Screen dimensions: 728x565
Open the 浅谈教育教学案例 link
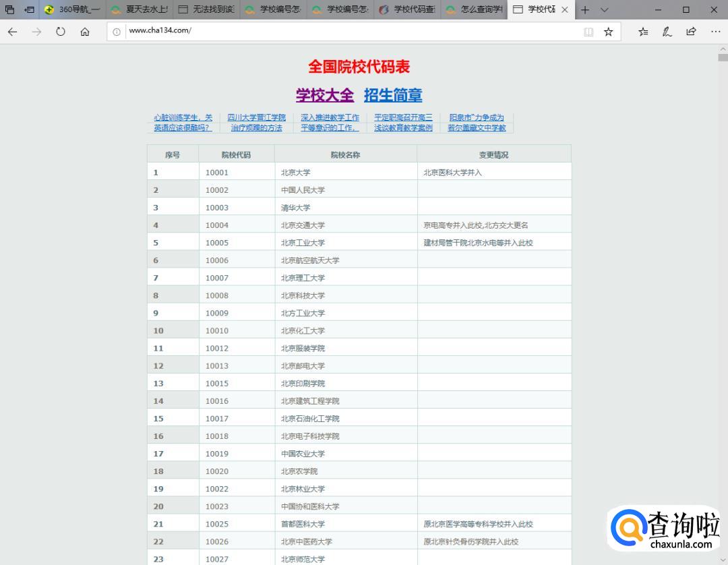point(403,127)
